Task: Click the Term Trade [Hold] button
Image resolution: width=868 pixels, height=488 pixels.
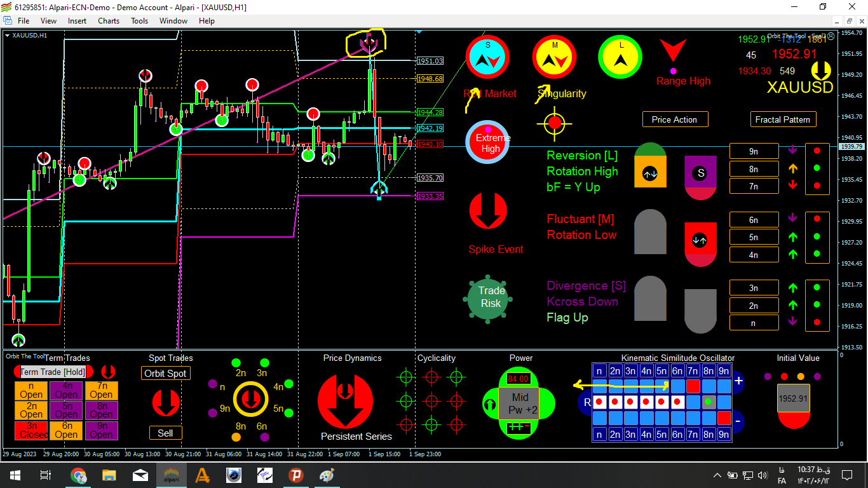Action: tap(53, 372)
